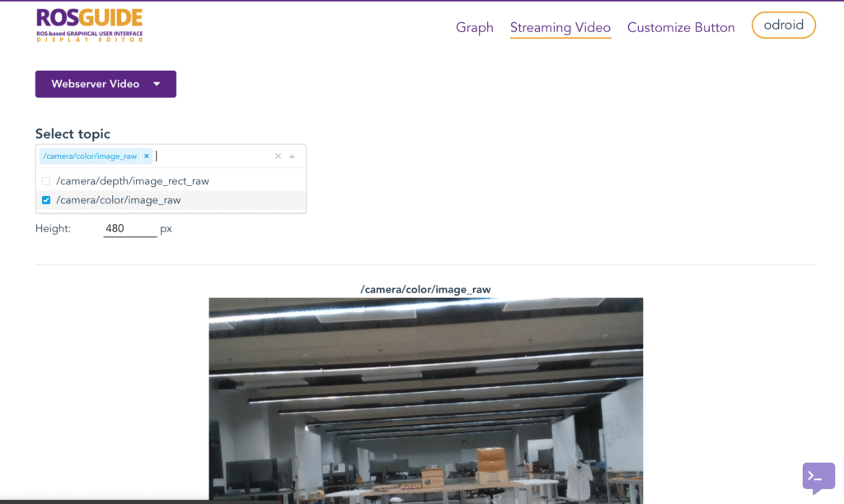Click the dropdown arrow on Webserver Video

point(157,83)
